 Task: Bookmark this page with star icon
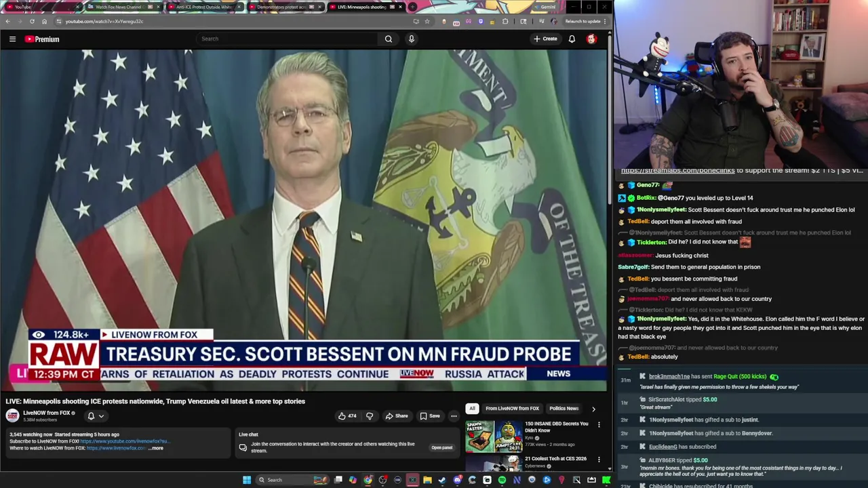(427, 21)
